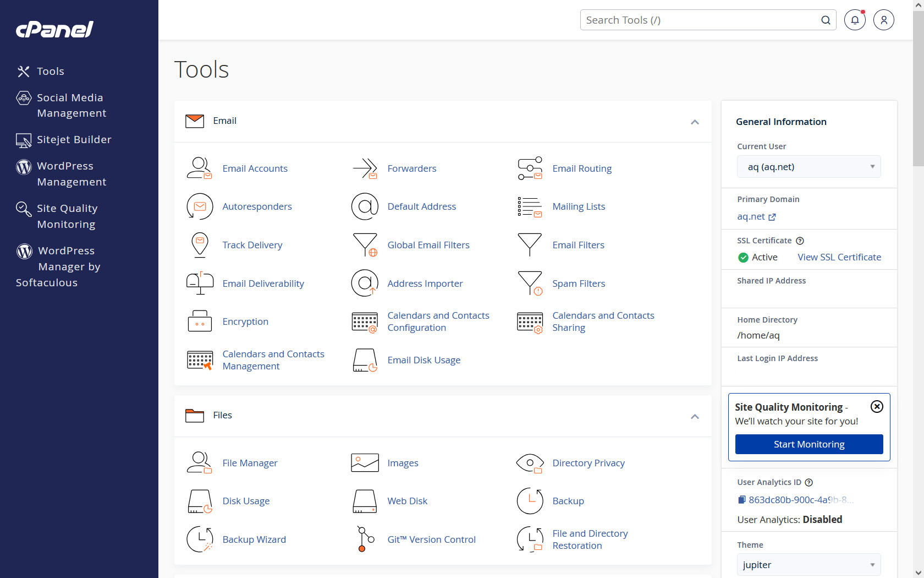The height and width of the screenshot is (578, 924).
Task: Follow the View SSL Certificate link
Action: coord(839,257)
